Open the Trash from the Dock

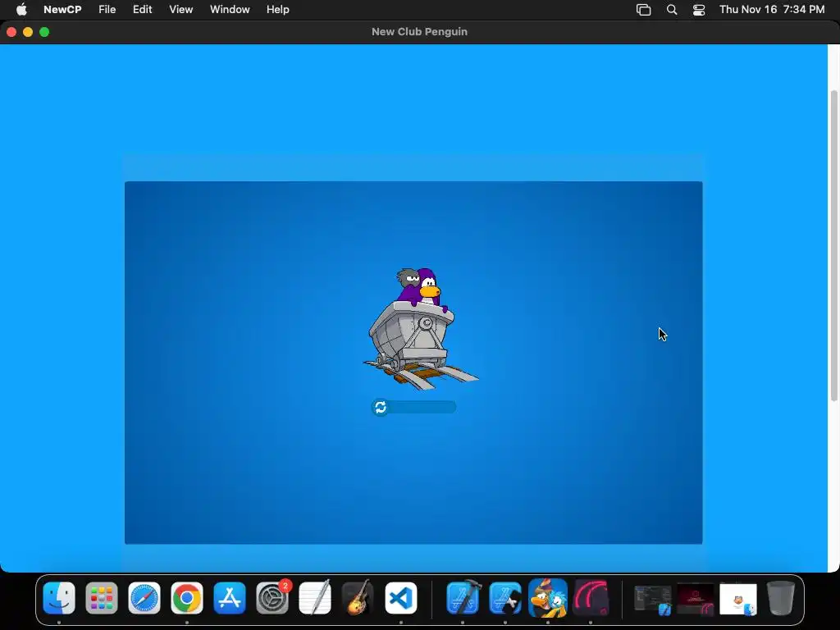pyautogui.click(x=781, y=598)
